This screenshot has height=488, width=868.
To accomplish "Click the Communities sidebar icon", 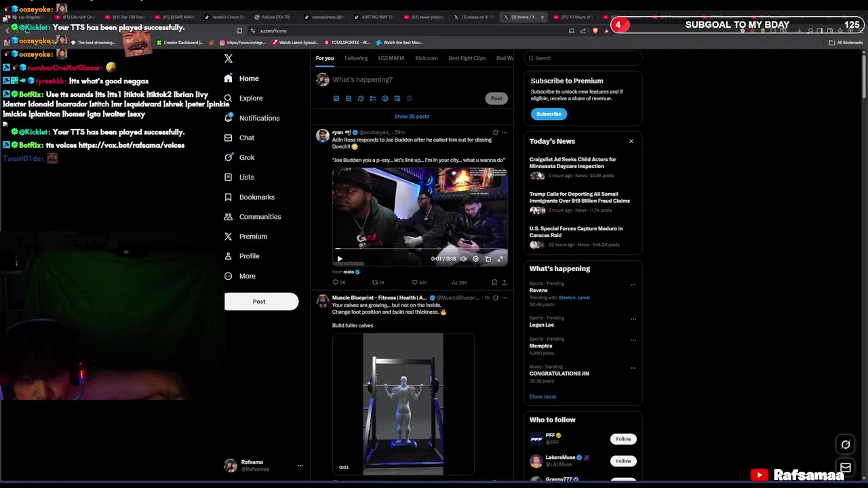I will click(x=229, y=217).
